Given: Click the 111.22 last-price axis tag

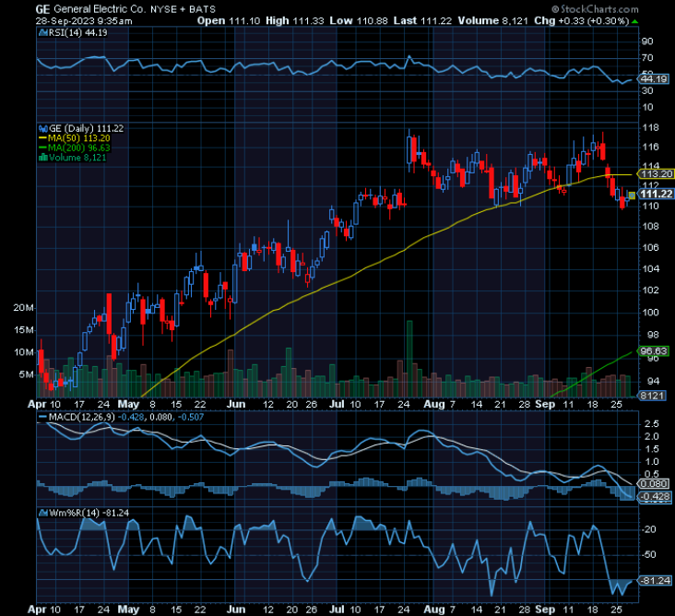Looking at the screenshot, I should pos(656,195).
